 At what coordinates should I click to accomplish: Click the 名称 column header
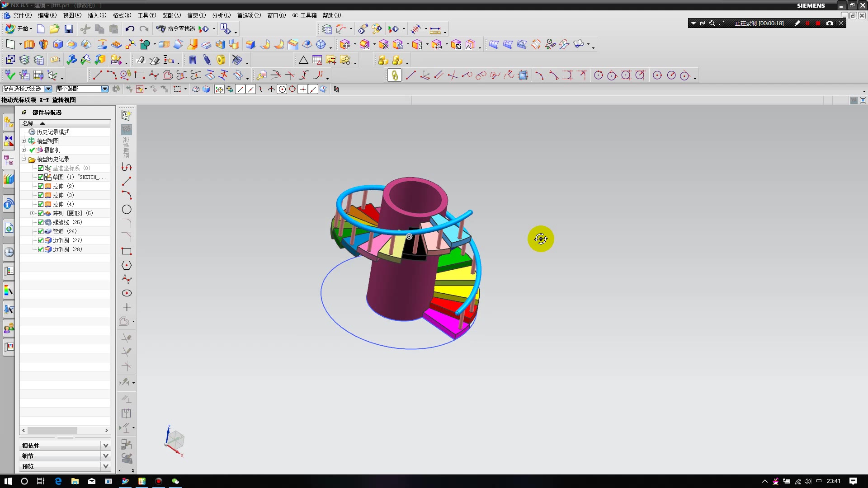coord(28,123)
